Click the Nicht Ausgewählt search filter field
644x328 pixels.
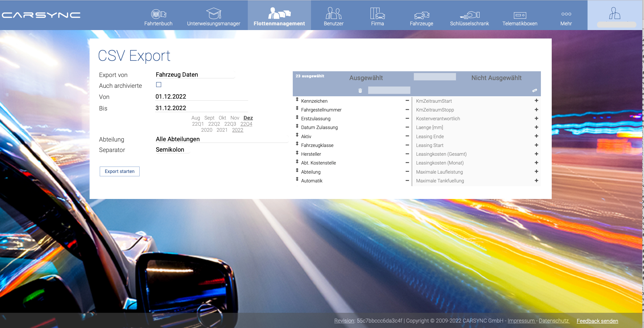[x=435, y=77]
